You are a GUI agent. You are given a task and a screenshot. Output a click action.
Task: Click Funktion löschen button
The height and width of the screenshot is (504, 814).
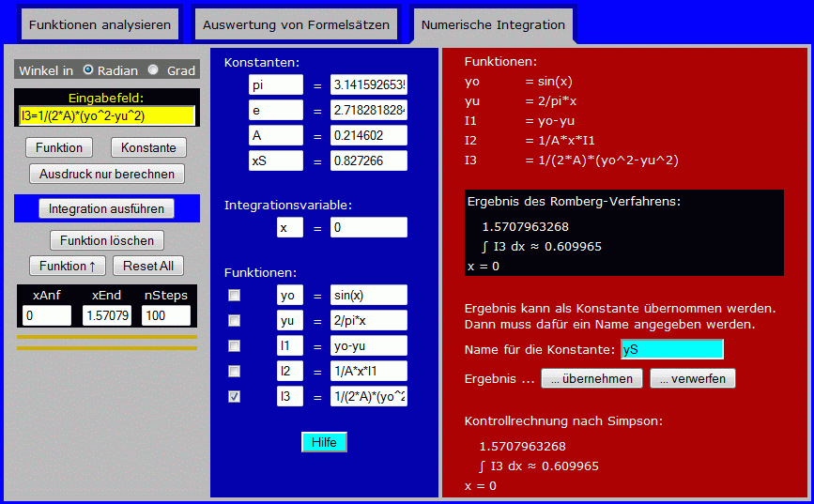click(107, 240)
